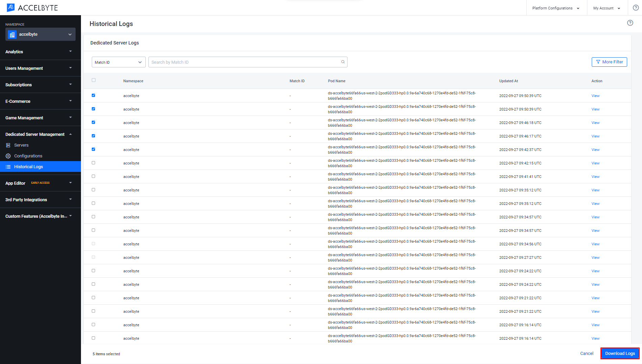Check the 09:41:41 UTC row checkbox
The width and height of the screenshot is (642, 364).
coord(93,176)
